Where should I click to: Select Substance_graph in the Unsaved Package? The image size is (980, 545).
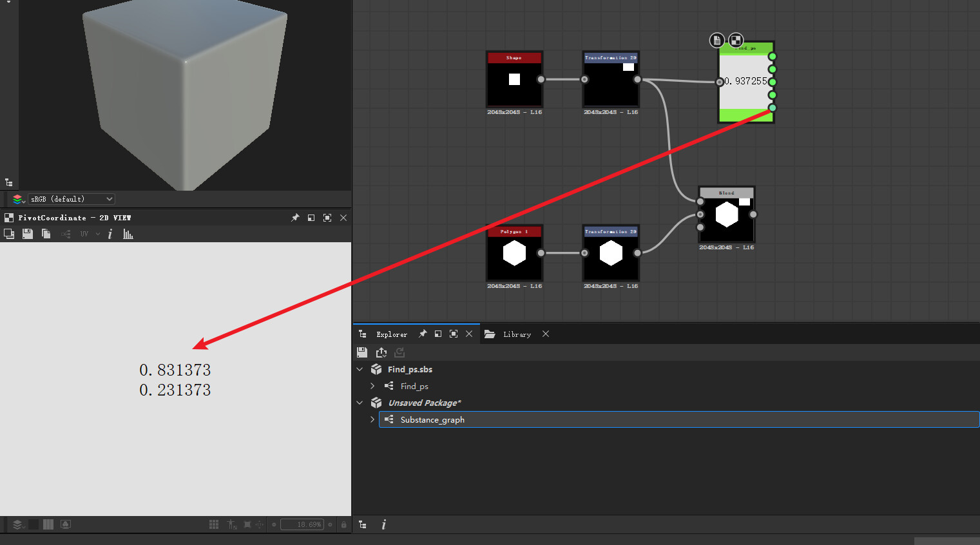pyautogui.click(x=432, y=419)
